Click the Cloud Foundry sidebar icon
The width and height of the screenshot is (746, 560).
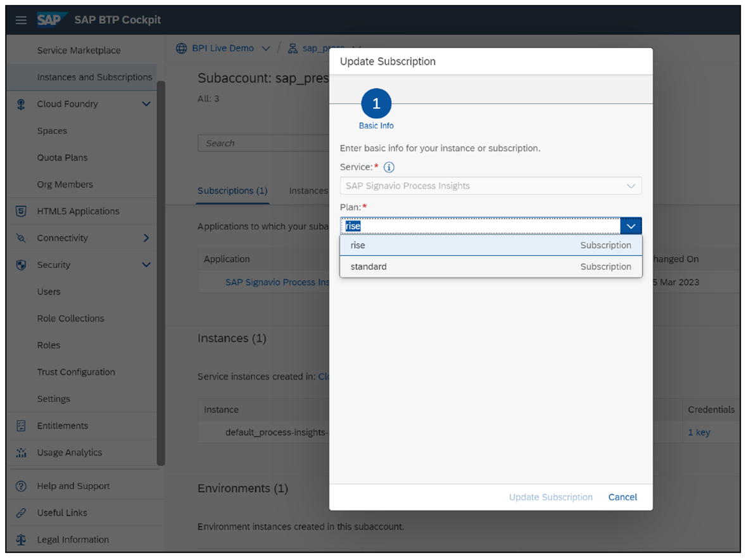tap(21, 104)
